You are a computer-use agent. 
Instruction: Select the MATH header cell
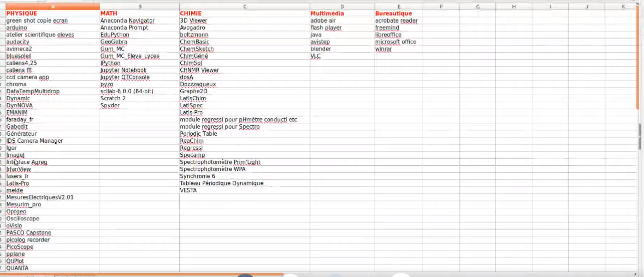point(140,14)
